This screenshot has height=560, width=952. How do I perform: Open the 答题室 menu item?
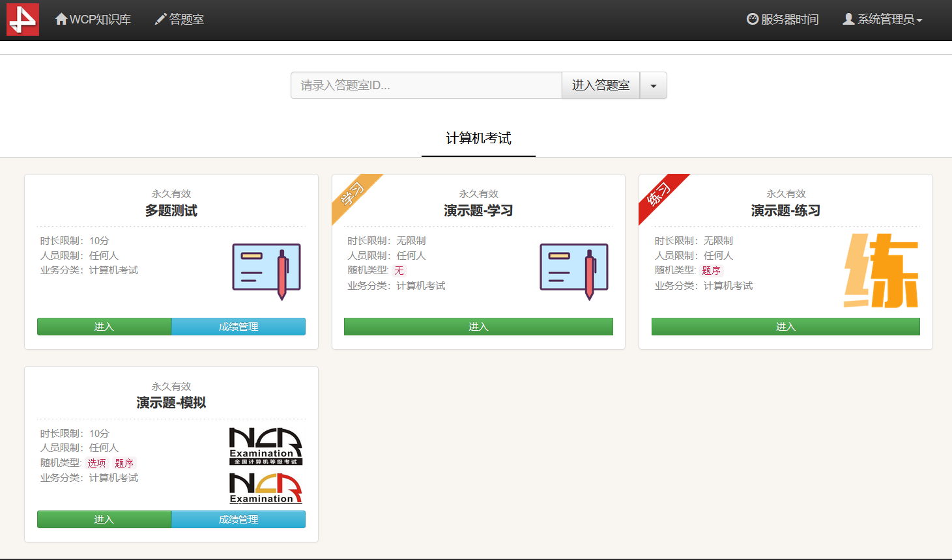tap(179, 20)
